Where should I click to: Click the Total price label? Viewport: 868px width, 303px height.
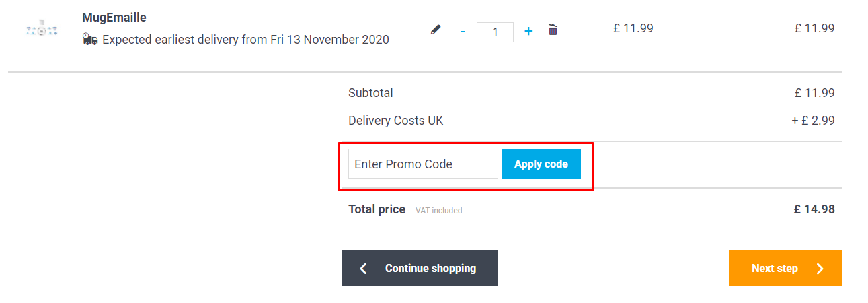(377, 209)
